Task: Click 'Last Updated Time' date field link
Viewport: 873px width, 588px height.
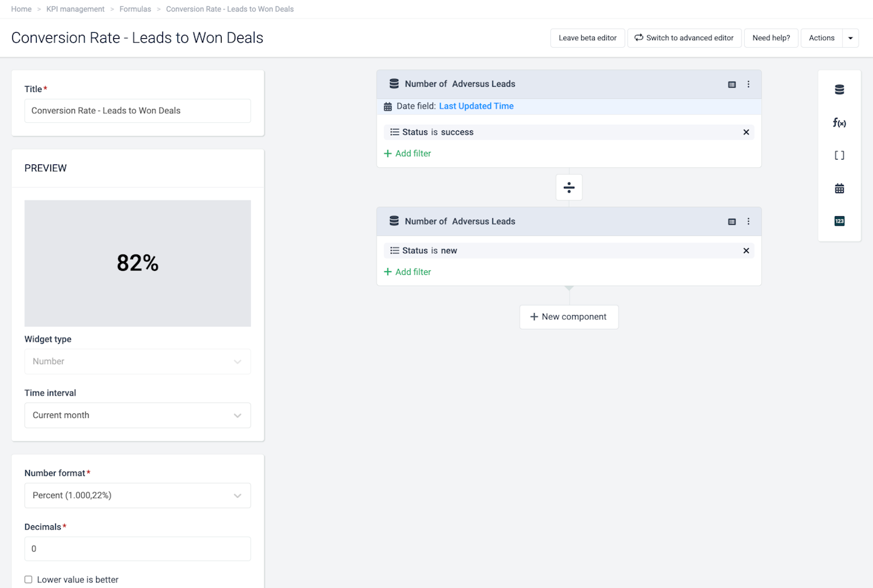Action: tap(476, 106)
